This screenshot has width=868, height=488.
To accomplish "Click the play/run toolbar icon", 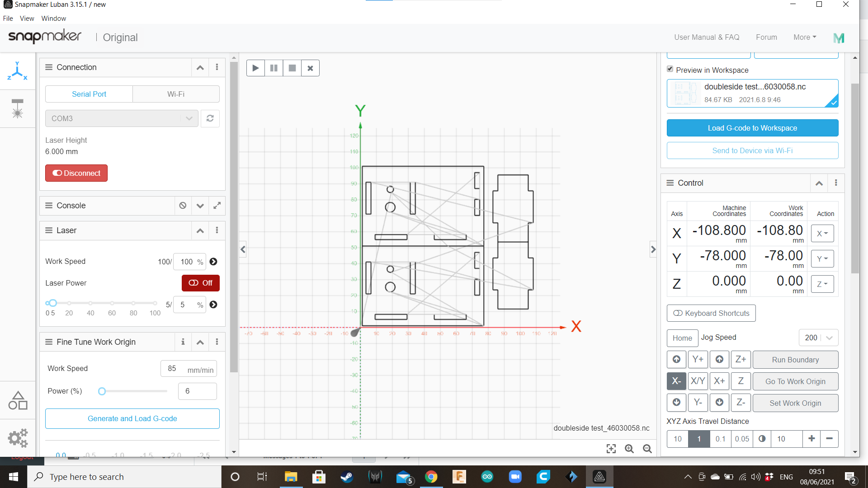I will (255, 68).
